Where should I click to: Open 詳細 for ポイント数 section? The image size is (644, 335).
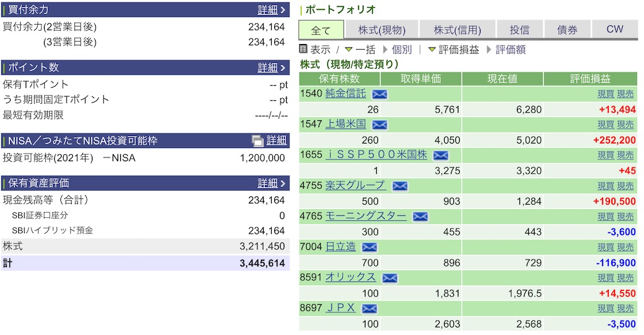271,67
